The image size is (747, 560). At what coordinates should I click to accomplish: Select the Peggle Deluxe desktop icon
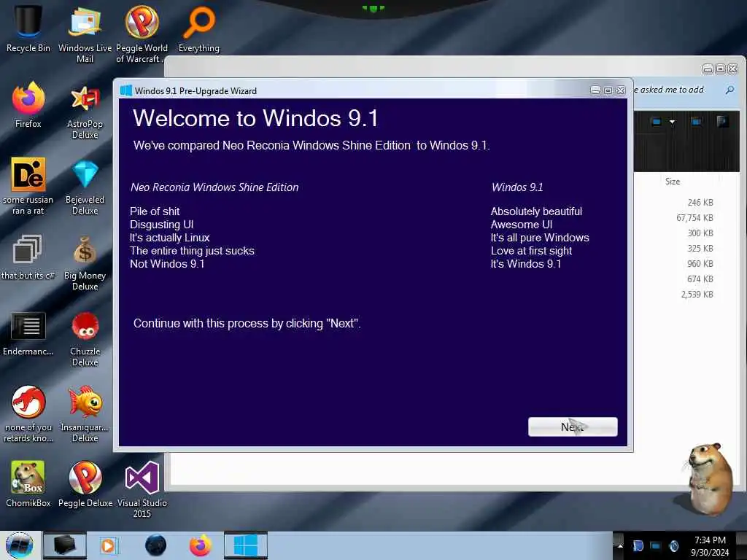[85, 483]
